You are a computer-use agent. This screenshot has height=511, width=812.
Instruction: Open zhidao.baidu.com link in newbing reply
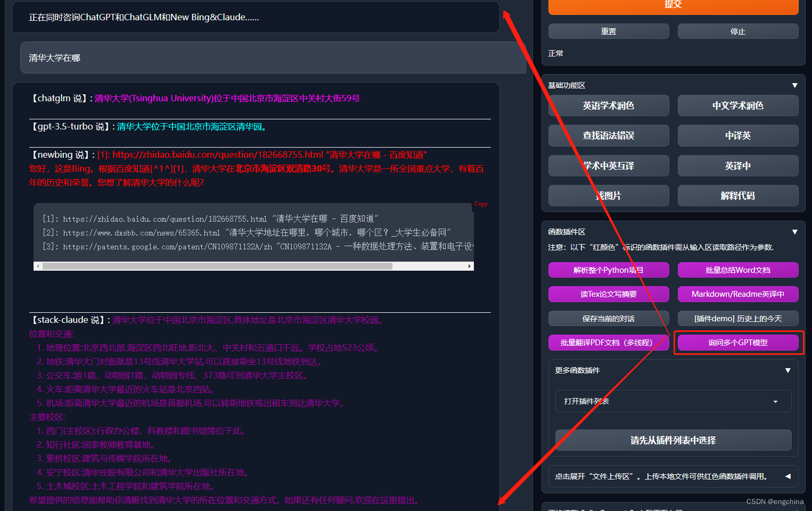click(218, 155)
